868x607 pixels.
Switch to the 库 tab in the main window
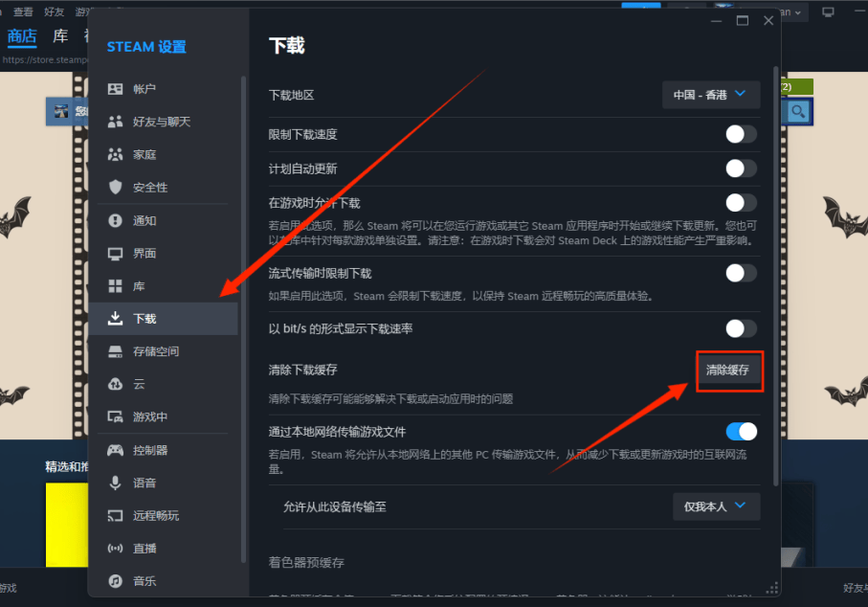coord(60,36)
